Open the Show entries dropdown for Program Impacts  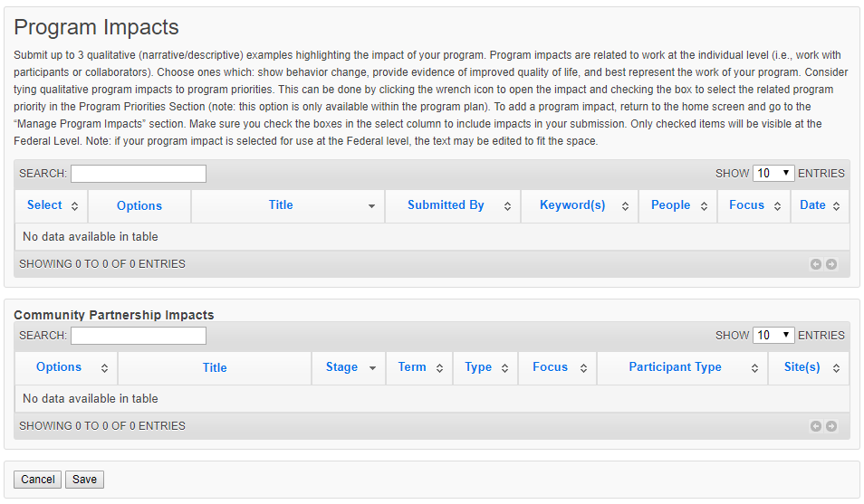[773, 173]
